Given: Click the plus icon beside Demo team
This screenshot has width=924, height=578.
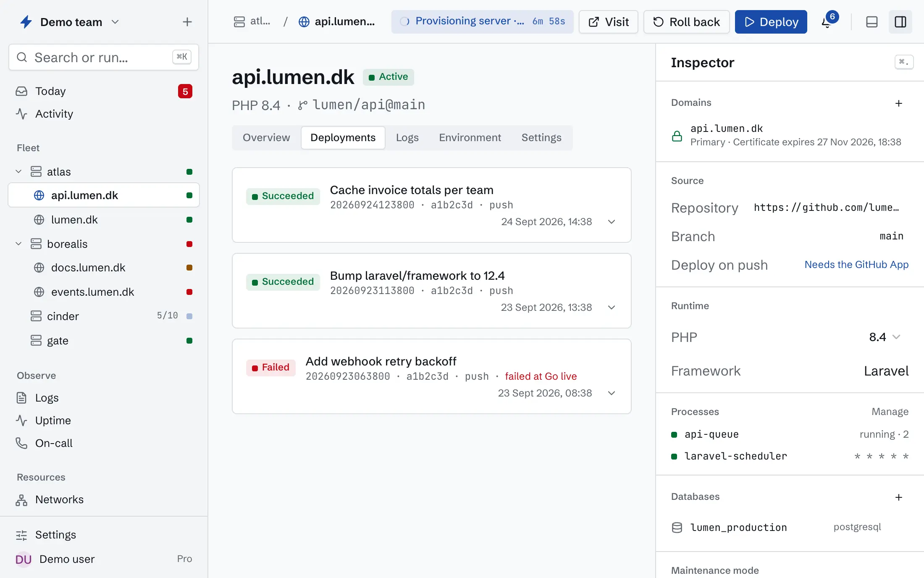Looking at the screenshot, I should click(187, 22).
